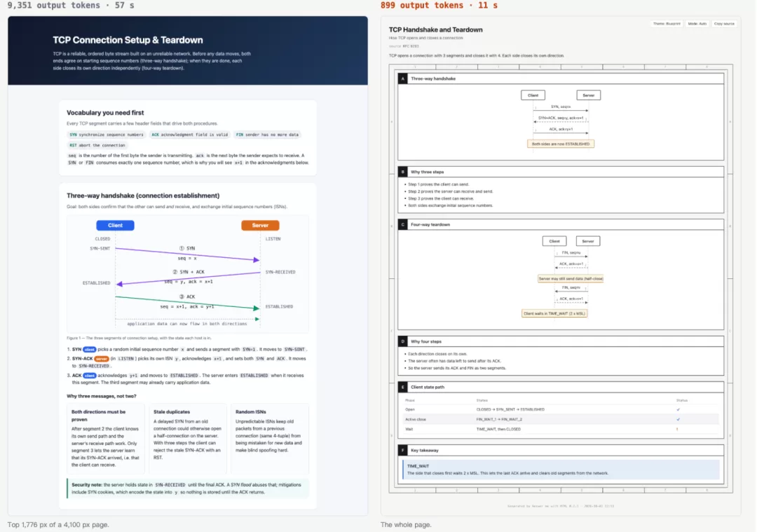The image size is (757, 532).
Task: Click the F badge beside Key takeaway
Action: [x=402, y=451]
